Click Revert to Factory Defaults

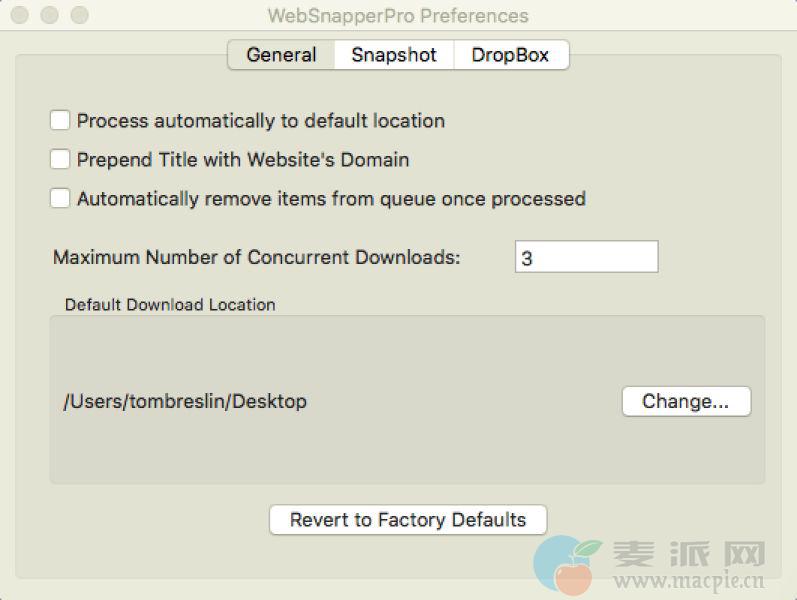click(x=408, y=520)
